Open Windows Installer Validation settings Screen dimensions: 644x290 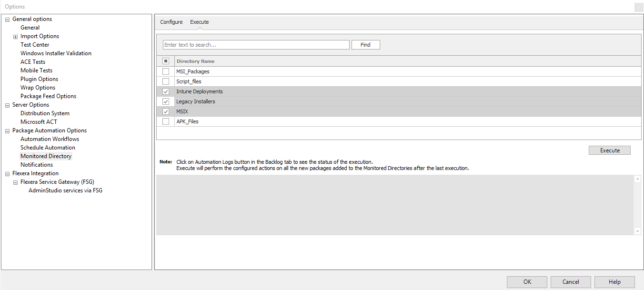point(56,53)
